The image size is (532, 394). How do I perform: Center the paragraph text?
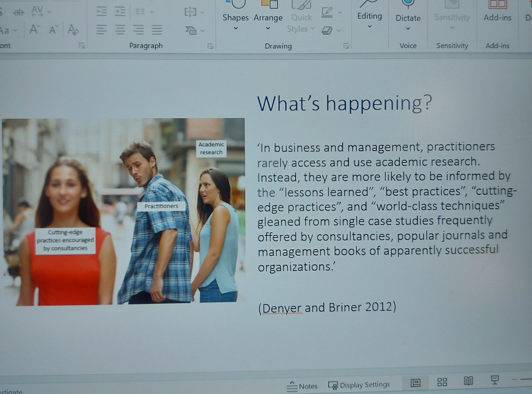point(120,30)
